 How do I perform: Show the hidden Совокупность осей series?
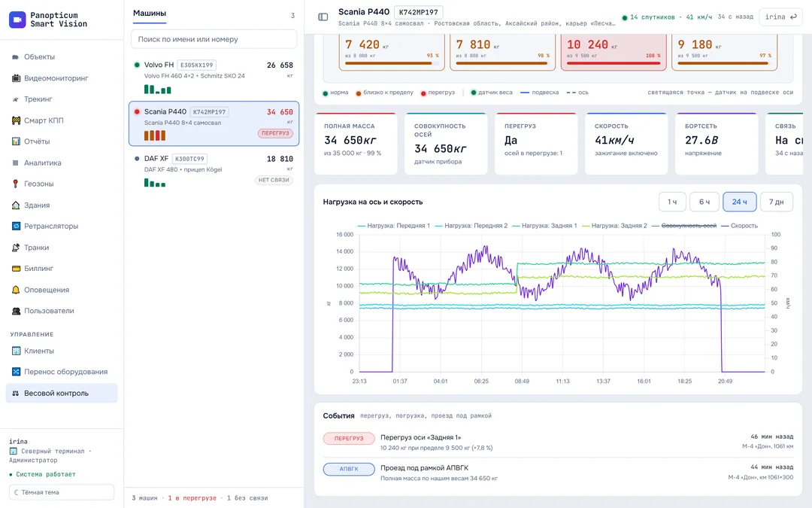point(685,226)
